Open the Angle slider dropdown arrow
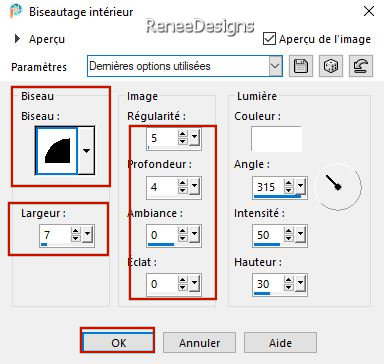The image size is (384, 364). pos(300,186)
